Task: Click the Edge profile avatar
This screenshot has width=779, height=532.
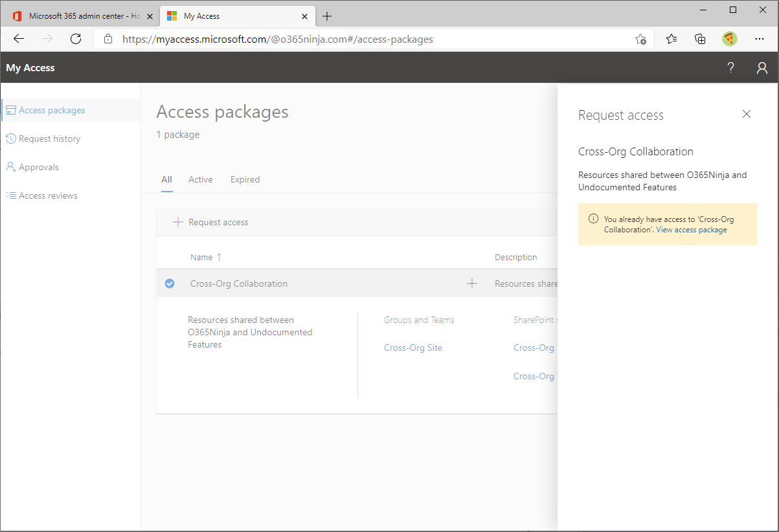Action: pos(729,39)
